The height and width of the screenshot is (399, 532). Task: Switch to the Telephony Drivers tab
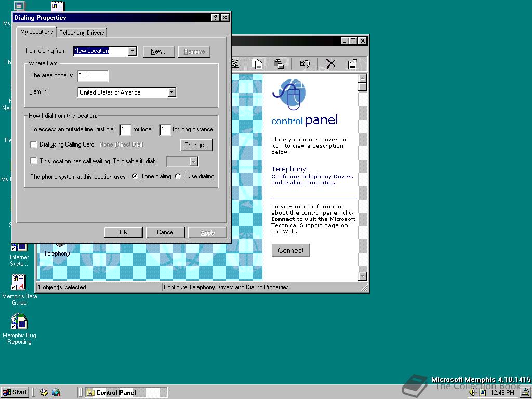coord(82,33)
